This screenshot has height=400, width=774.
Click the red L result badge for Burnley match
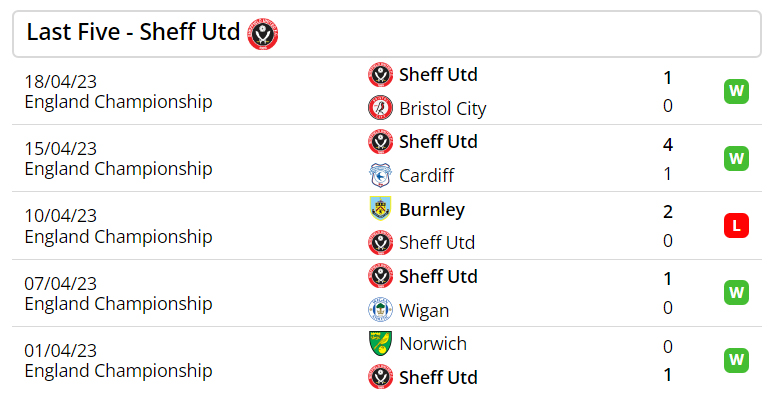(x=736, y=226)
